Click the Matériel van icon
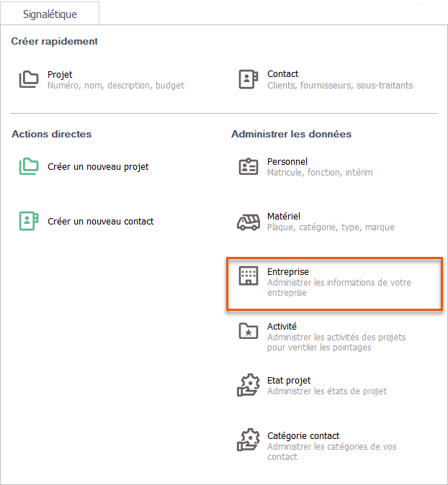The width and height of the screenshot is (448, 485). point(248,222)
